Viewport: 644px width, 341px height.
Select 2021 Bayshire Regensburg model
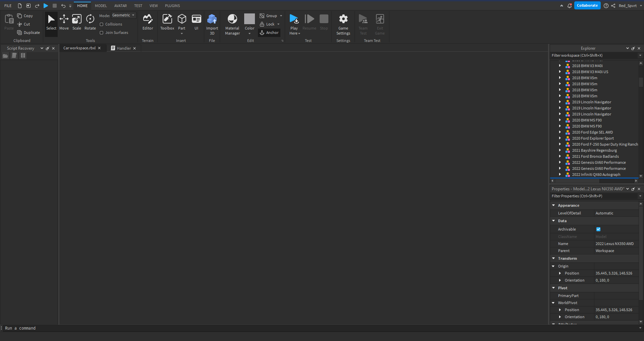tap(594, 150)
